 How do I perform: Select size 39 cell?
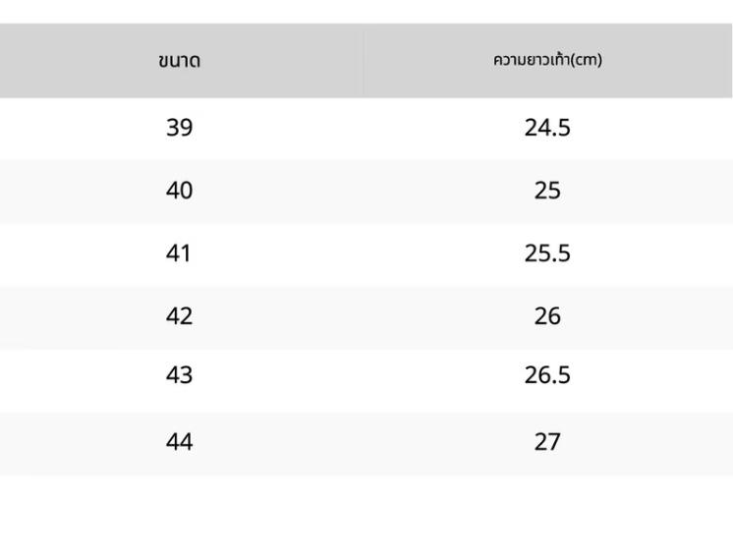tap(179, 128)
